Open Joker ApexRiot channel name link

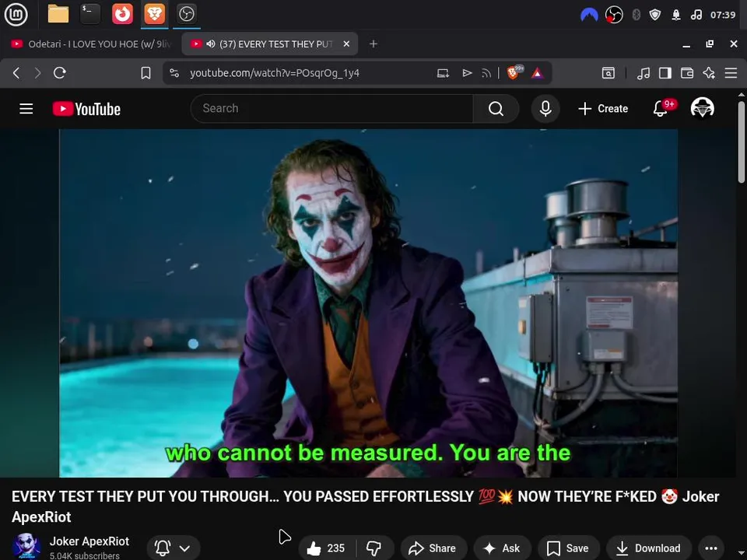pyautogui.click(x=89, y=541)
